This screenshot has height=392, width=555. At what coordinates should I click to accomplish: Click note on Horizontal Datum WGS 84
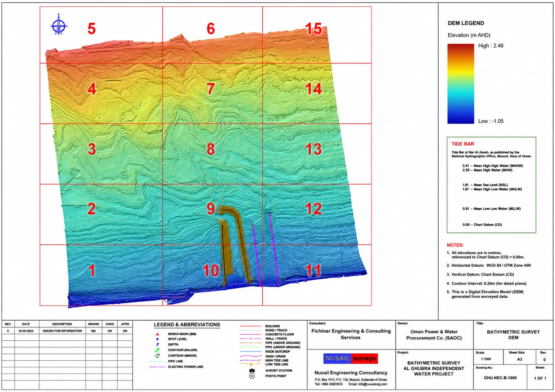(489, 266)
